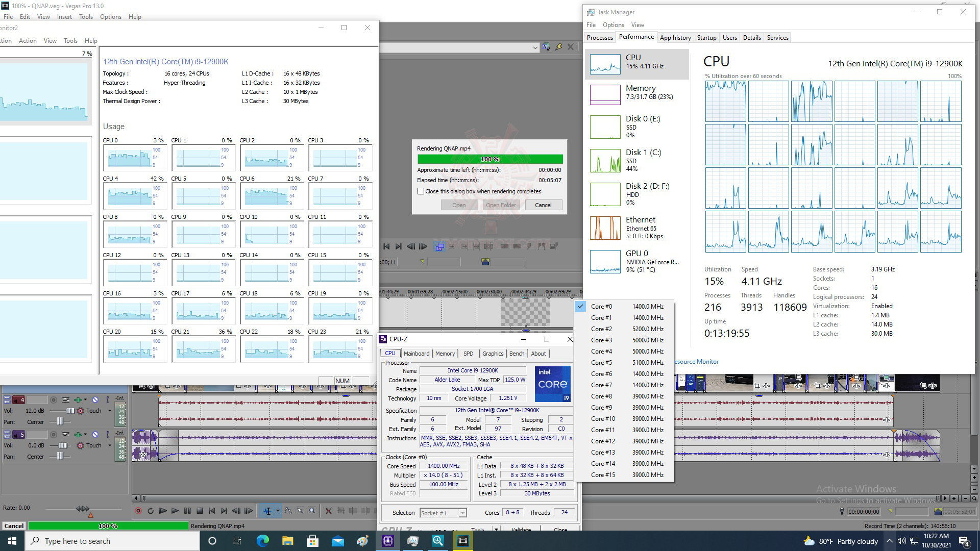Open track 4 Touch automation dropdown

(110, 411)
